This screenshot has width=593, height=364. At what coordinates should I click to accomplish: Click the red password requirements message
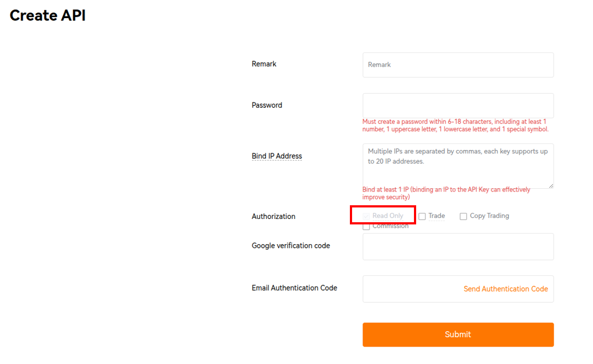tap(456, 125)
